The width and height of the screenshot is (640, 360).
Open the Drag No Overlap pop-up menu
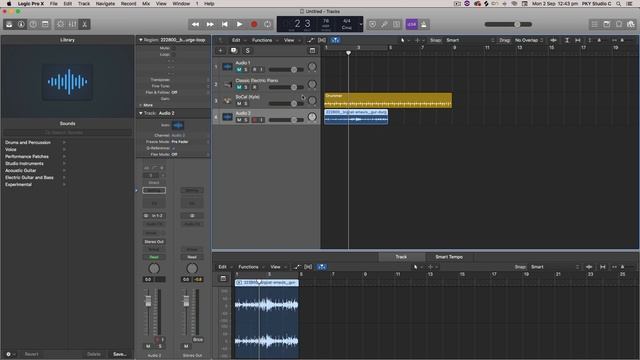529,40
